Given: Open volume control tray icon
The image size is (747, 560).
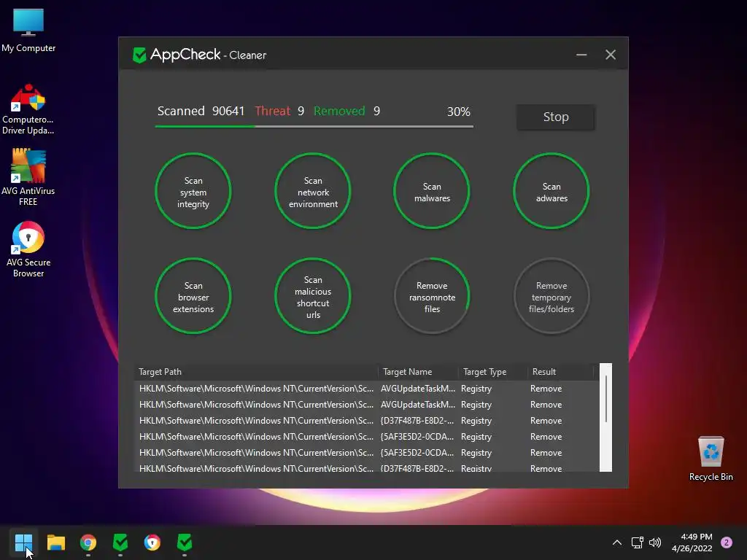Looking at the screenshot, I should 655,542.
